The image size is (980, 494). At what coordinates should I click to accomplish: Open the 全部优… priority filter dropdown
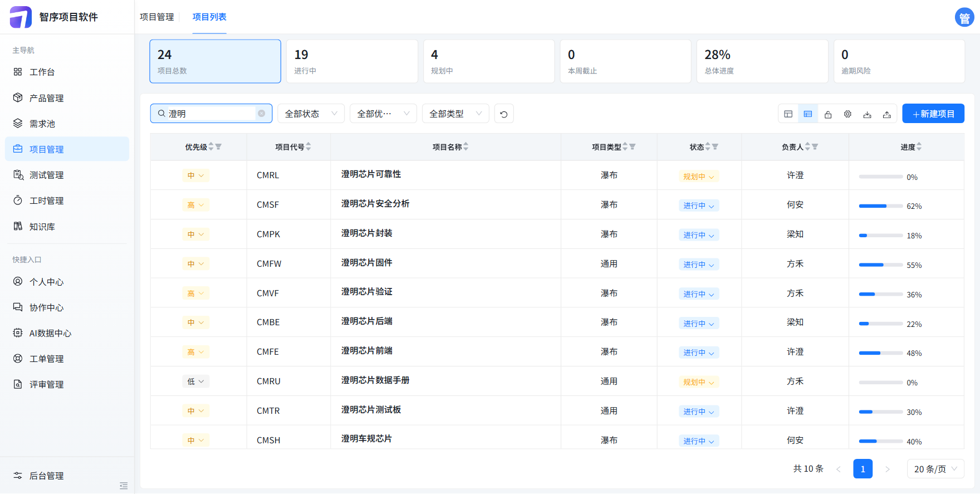pyautogui.click(x=383, y=114)
